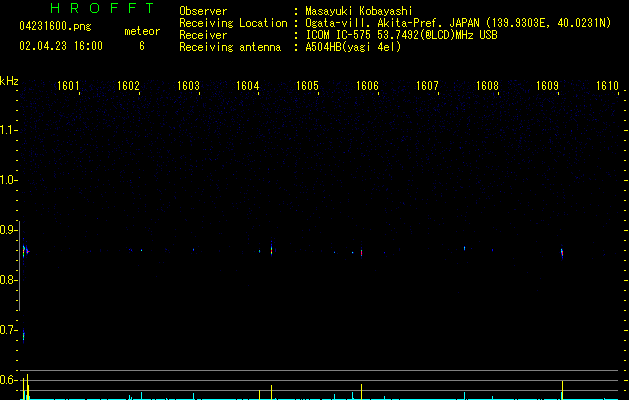Click the 1607 time axis label
This screenshot has width=629, height=400.
[427, 86]
